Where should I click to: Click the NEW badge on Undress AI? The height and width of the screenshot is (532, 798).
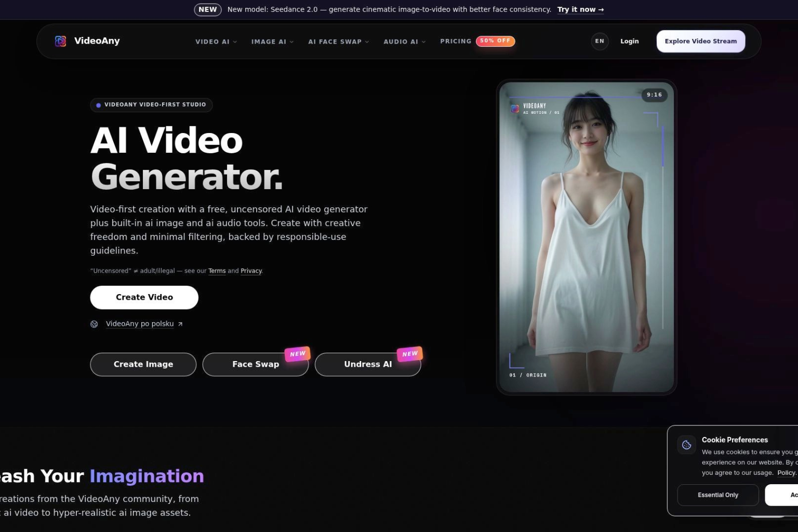pos(410,354)
